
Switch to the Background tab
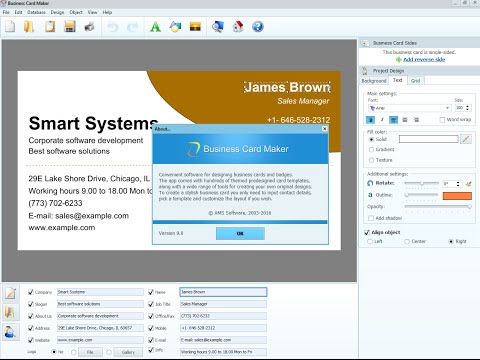[374, 81]
